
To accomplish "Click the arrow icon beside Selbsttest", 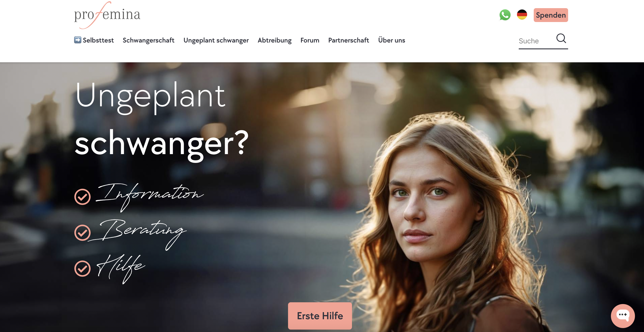I will click(x=77, y=40).
